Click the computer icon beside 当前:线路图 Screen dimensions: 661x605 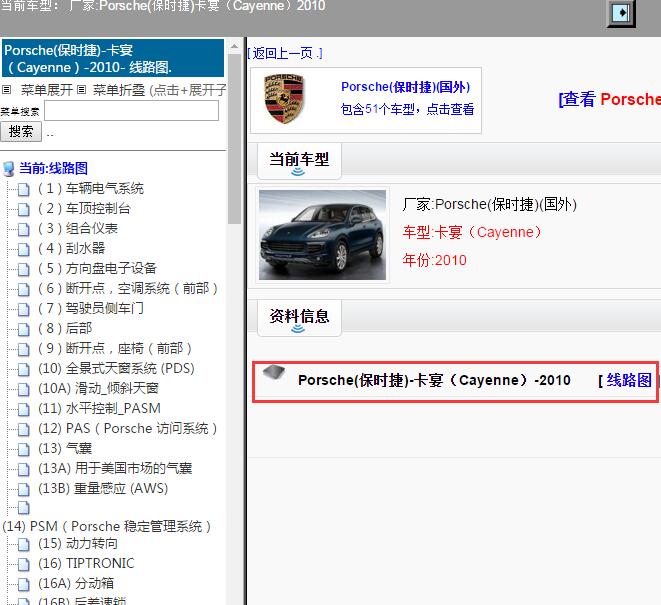(x=8, y=169)
